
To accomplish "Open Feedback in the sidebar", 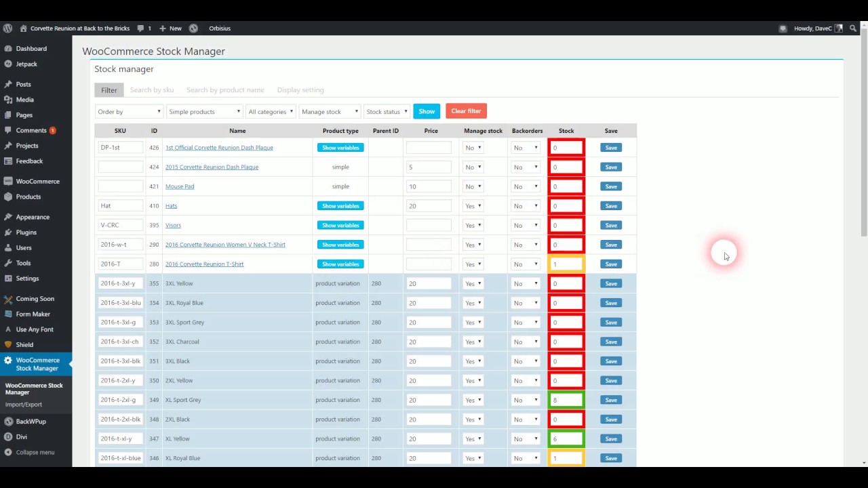I will pyautogui.click(x=29, y=161).
